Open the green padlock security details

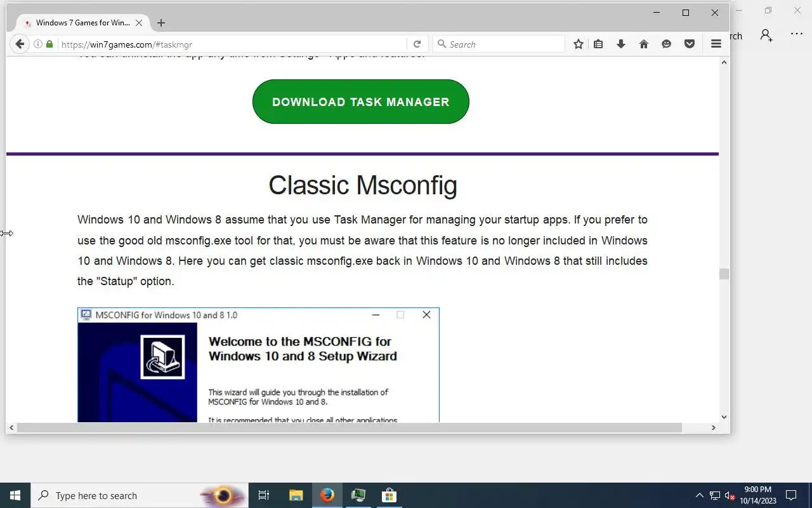coord(49,44)
